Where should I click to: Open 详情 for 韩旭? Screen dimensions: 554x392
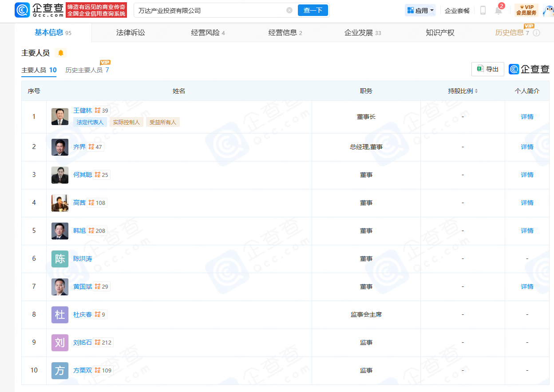pyautogui.click(x=527, y=231)
